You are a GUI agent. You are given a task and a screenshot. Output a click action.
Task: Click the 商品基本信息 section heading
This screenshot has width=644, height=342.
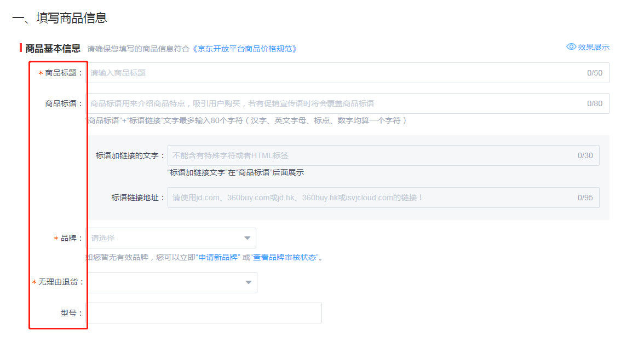click(x=53, y=49)
